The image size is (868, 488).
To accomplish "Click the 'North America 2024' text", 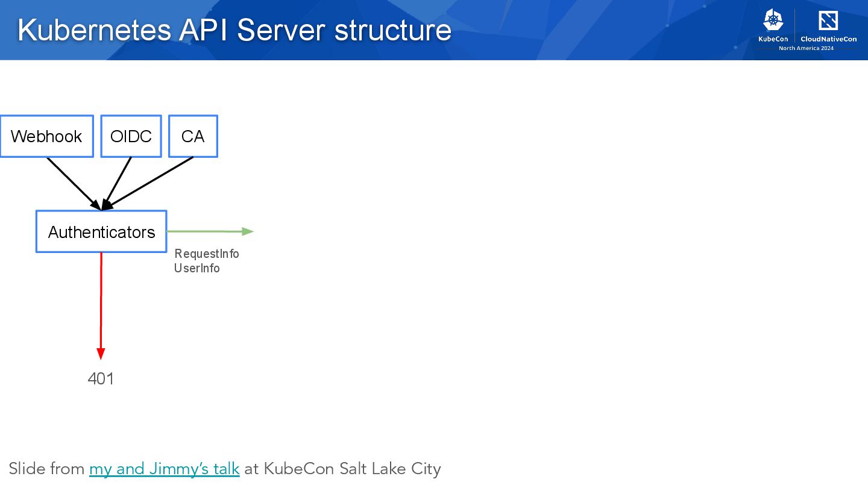I will [806, 48].
